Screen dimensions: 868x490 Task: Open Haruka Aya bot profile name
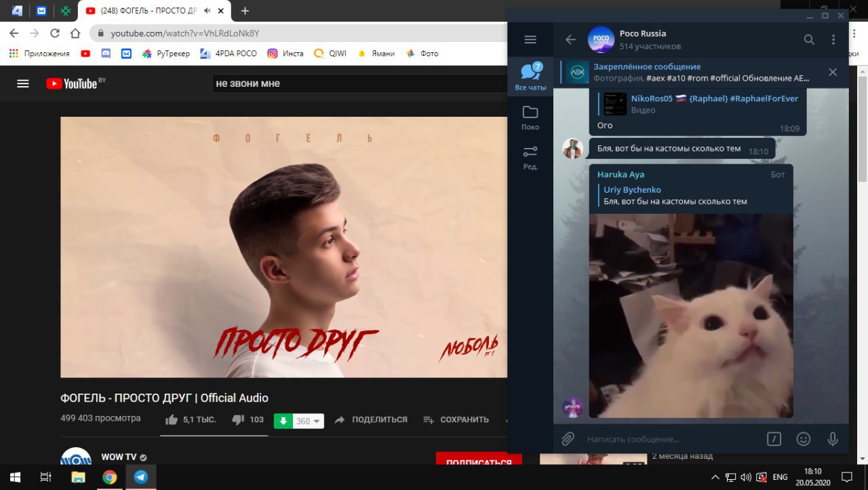click(620, 174)
